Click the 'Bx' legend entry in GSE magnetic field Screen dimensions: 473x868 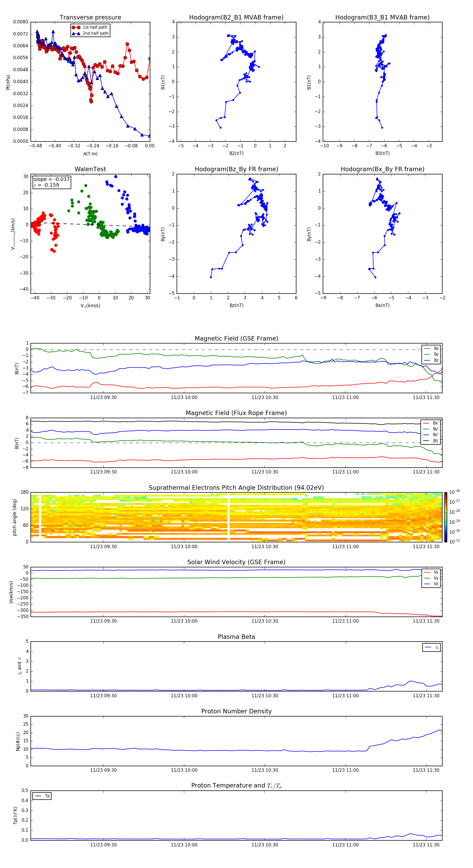(431, 349)
